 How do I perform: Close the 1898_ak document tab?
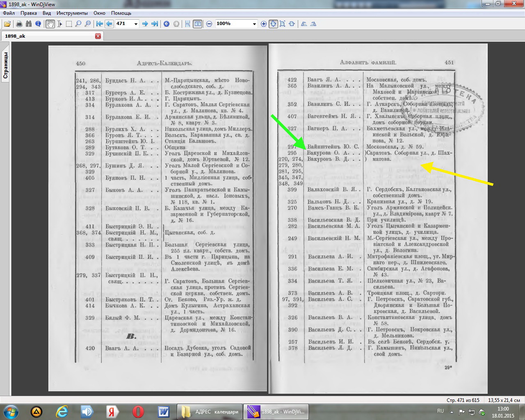pos(98,36)
